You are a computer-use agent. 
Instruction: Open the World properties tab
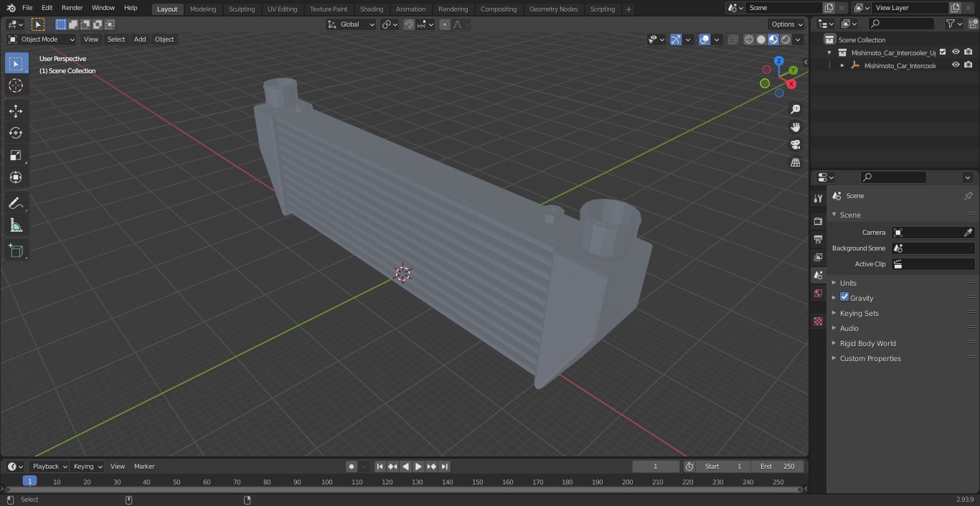click(818, 293)
